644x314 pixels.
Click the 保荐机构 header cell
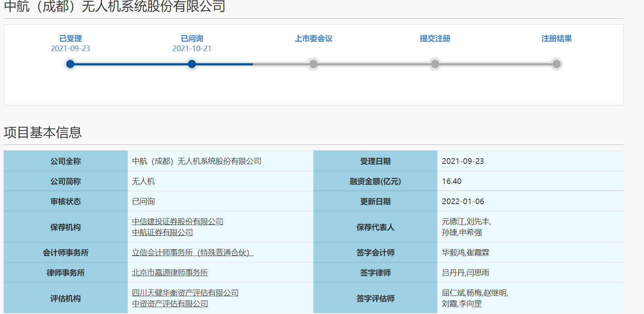click(x=66, y=227)
